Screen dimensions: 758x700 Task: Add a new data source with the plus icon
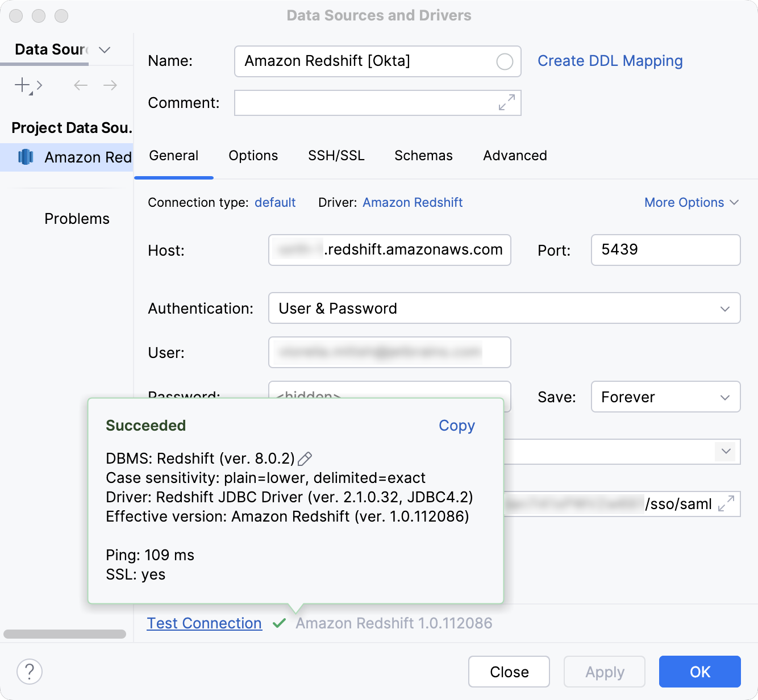tap(20, 85)
